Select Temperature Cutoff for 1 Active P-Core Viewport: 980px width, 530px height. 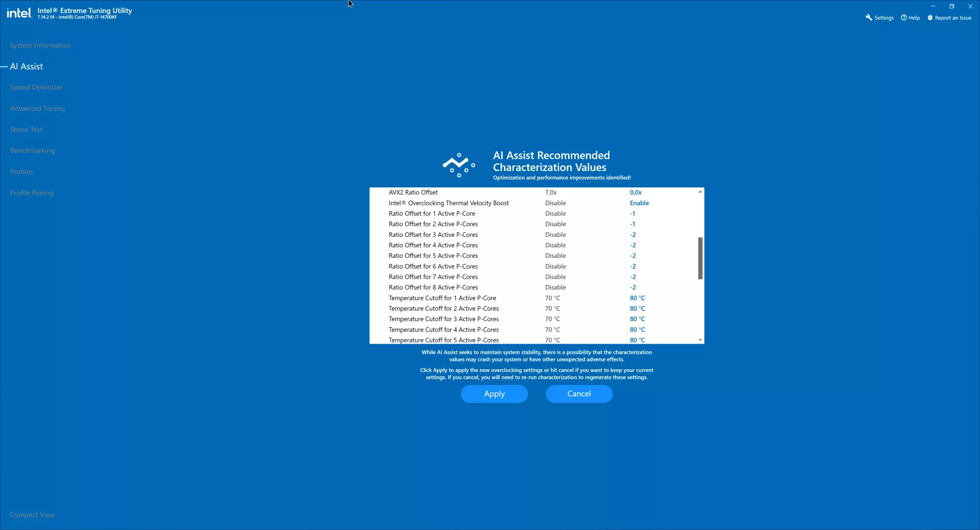[533, 298]
